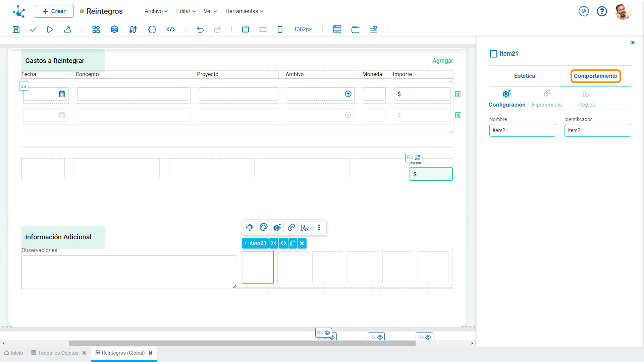Click the Observaciones text area
This screenshot has height=362, width=644.
(129, 272)
